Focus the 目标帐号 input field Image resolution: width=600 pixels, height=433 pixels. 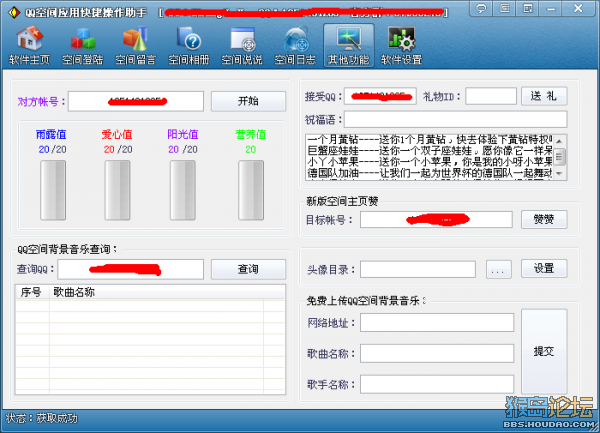click(x=436, y=220)
